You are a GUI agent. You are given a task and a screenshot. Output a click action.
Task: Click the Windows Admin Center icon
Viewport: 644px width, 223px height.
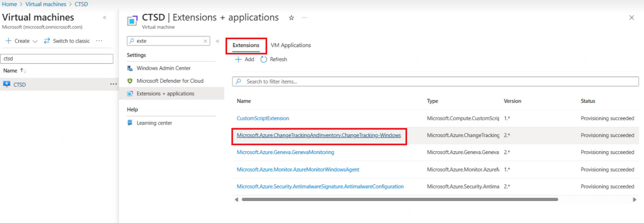(130, 68)
